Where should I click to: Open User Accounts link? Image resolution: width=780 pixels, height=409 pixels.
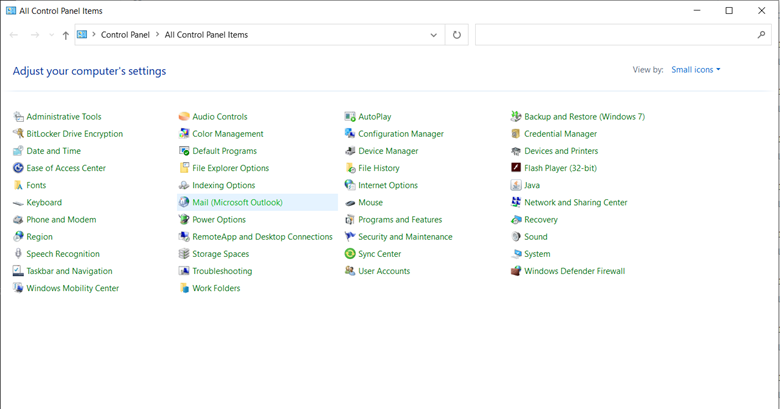[x=384, y=271]
